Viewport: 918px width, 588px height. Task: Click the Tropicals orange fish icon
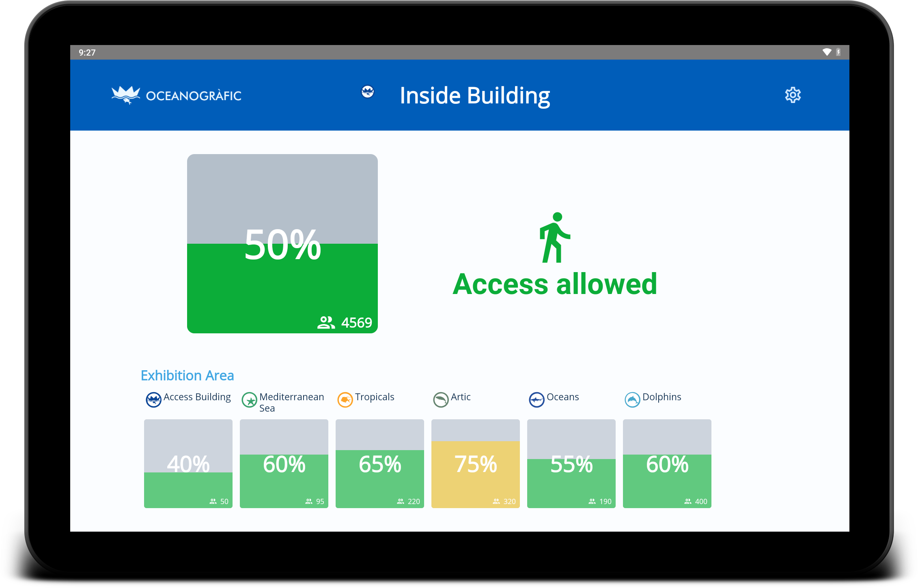pos(345,400)
